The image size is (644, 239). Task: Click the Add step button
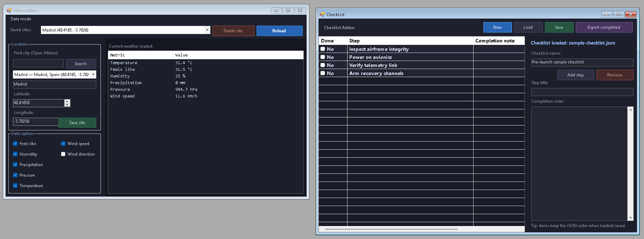(x=575, y=75)
